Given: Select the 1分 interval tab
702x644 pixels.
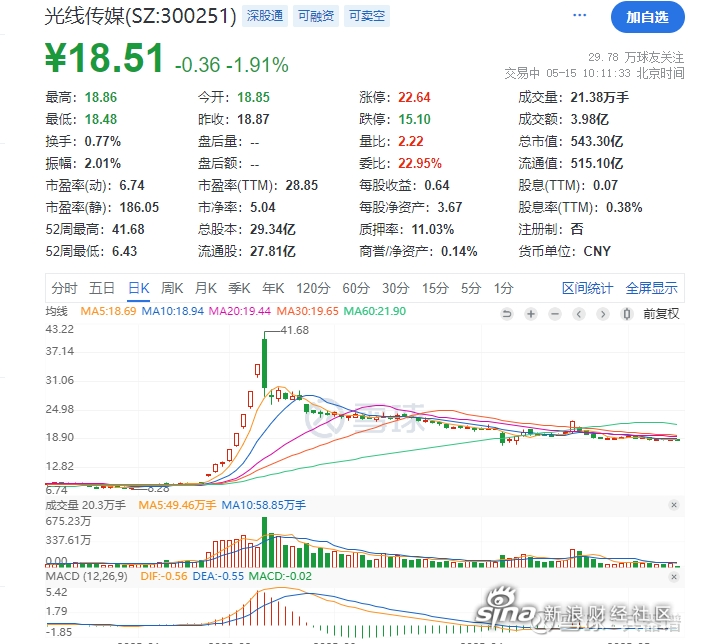Looking at the screenshot, I should coord(503,288).
